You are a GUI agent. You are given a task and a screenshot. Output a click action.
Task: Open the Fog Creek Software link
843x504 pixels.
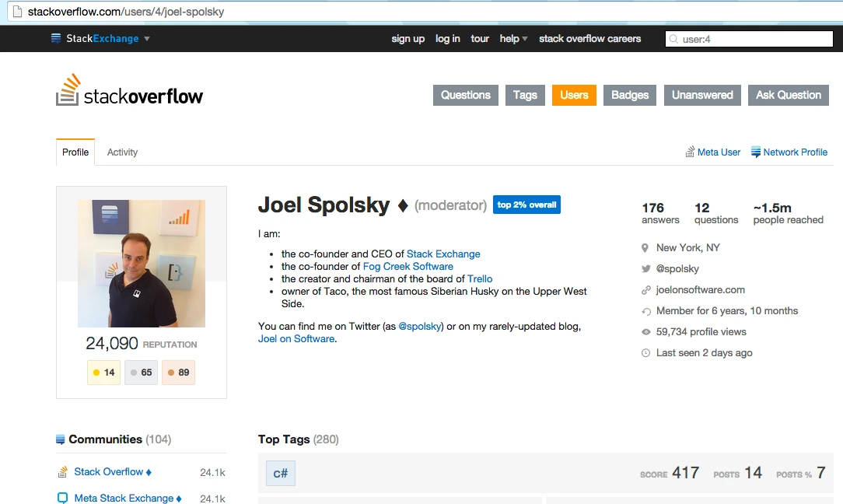click(408, 266)
